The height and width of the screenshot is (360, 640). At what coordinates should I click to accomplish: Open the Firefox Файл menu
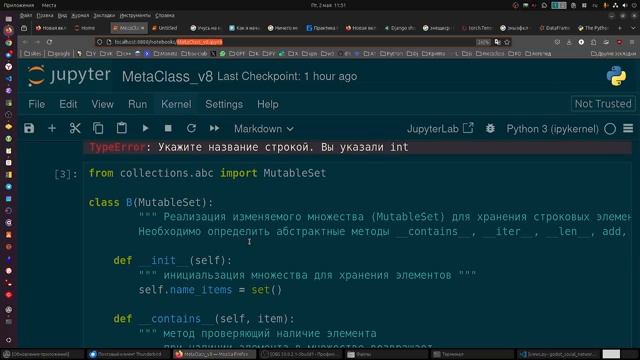[x=26, y=16]
